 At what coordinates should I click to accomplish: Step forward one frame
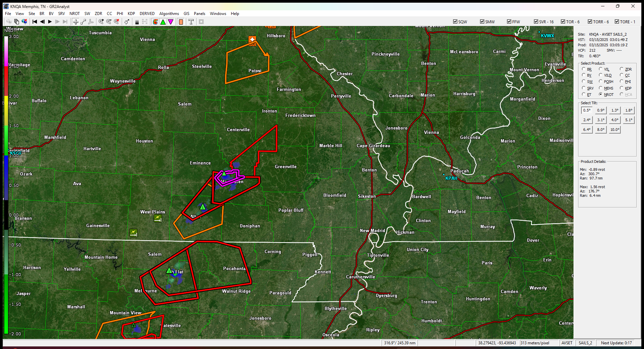58,22
